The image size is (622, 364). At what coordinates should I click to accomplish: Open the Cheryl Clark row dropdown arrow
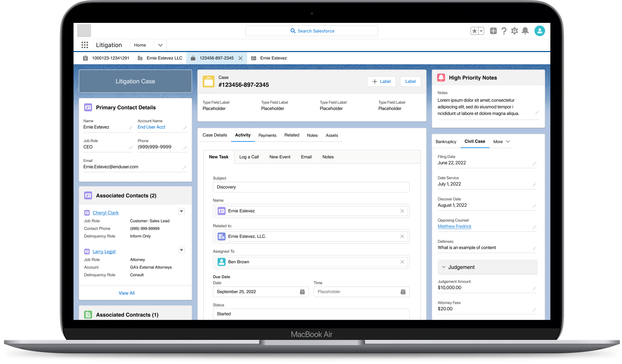point(181,211)
